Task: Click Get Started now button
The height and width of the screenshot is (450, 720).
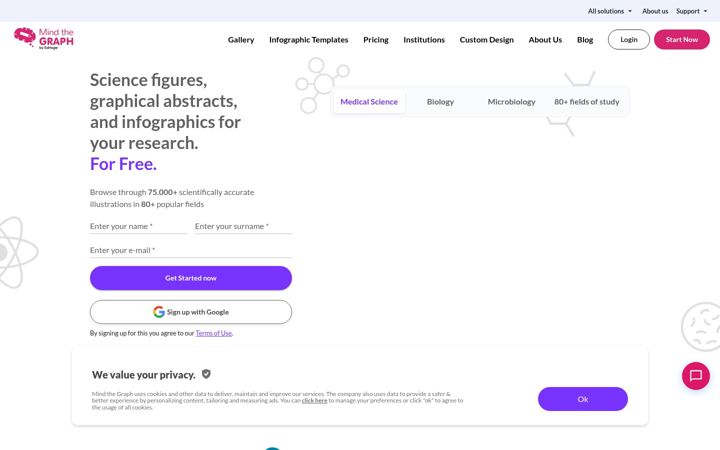Action: (x=191, y=278)
